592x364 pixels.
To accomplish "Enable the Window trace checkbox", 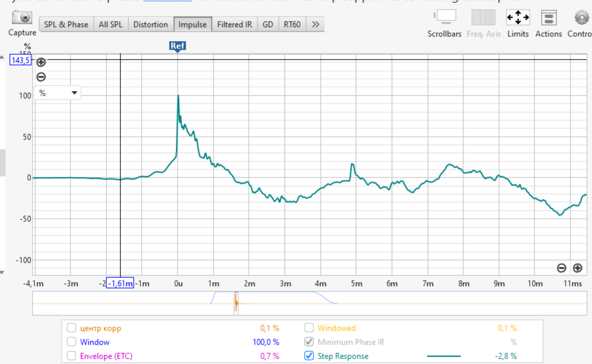I will (x=71, y=342).
